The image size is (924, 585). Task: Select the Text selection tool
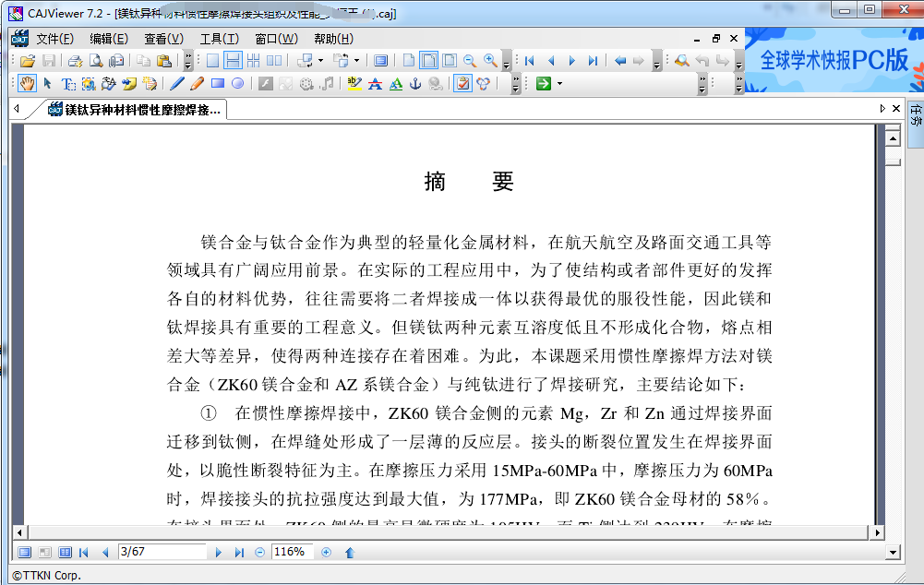pos(68,84)
